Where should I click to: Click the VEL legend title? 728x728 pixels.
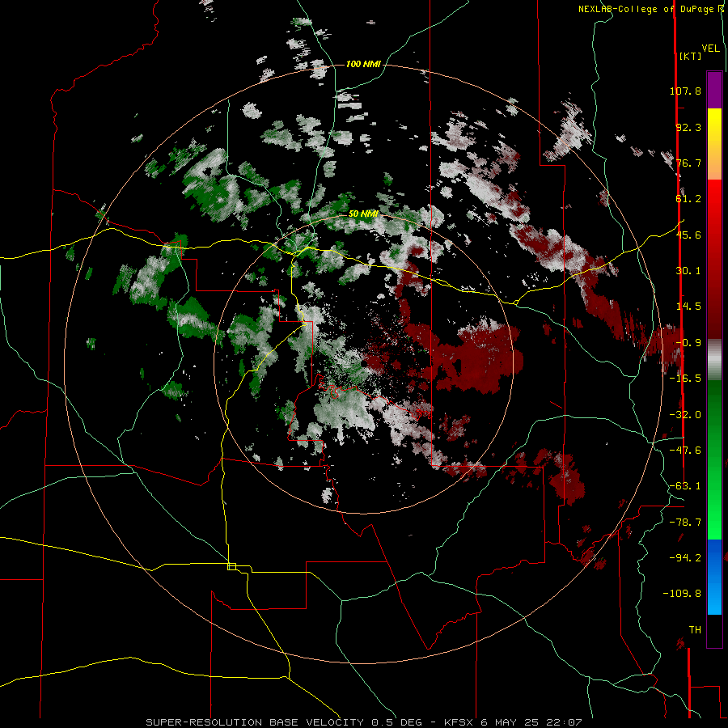pos(710,48)
